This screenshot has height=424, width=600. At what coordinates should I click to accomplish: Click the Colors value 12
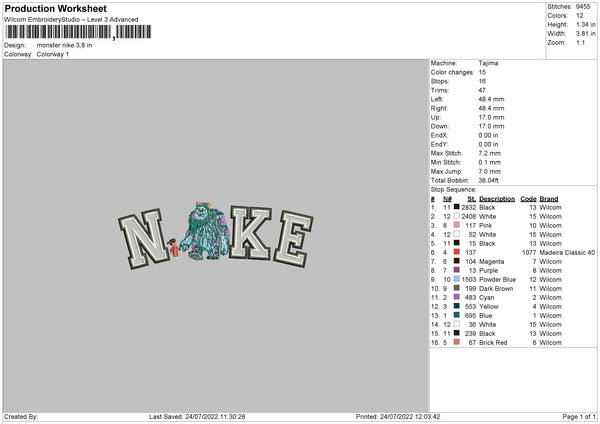(580, 16)
